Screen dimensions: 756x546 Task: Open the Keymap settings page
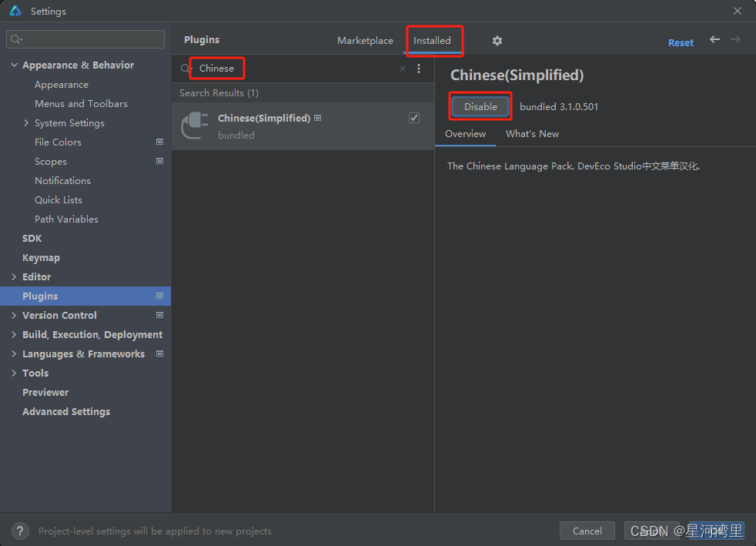point(41,257)
